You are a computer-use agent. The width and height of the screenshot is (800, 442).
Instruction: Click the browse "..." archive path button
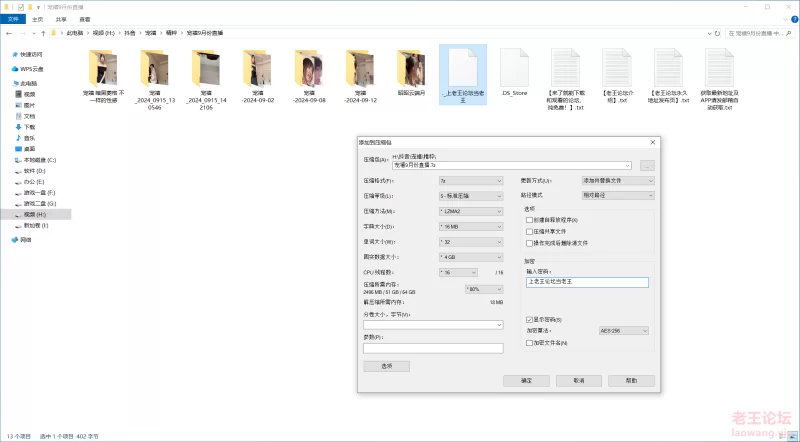647,165
